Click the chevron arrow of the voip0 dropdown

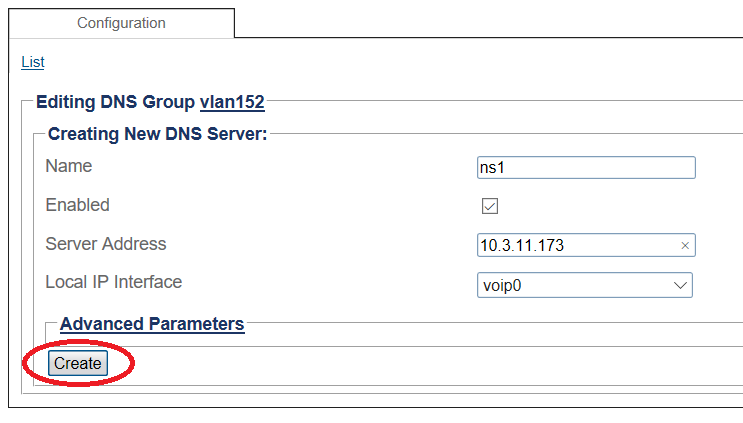pyautogui.click(x=680, y=285)
